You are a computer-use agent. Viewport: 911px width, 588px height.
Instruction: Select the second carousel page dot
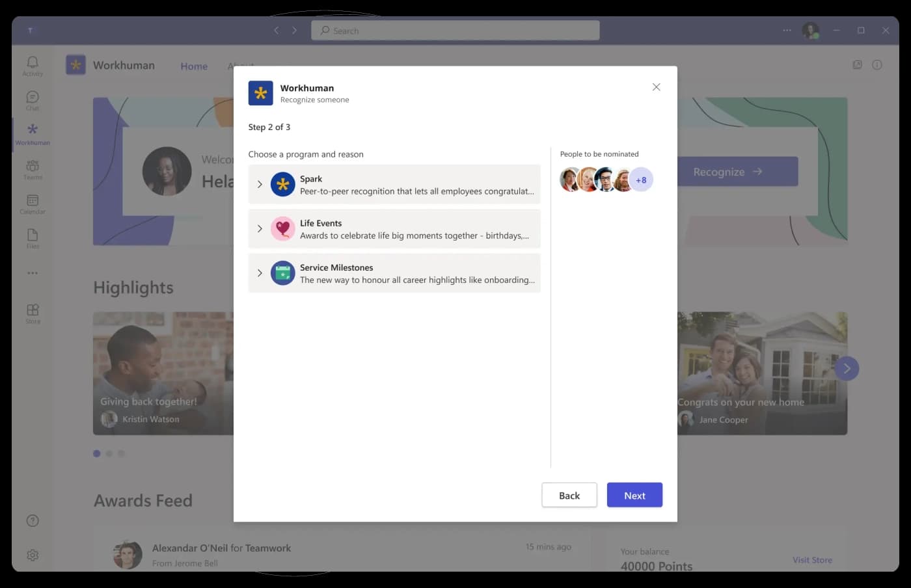(x=109, y=453)
